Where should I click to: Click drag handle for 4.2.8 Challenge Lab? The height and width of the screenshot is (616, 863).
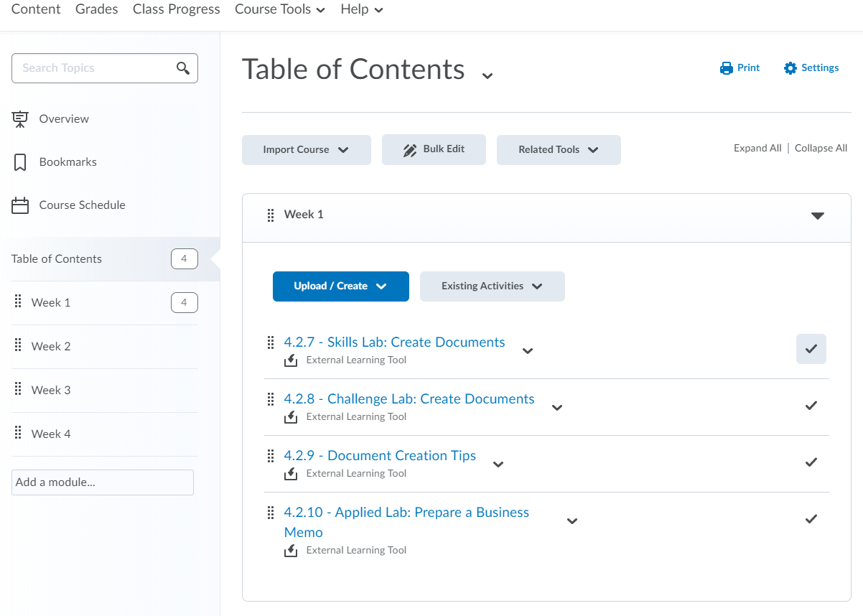271,399
